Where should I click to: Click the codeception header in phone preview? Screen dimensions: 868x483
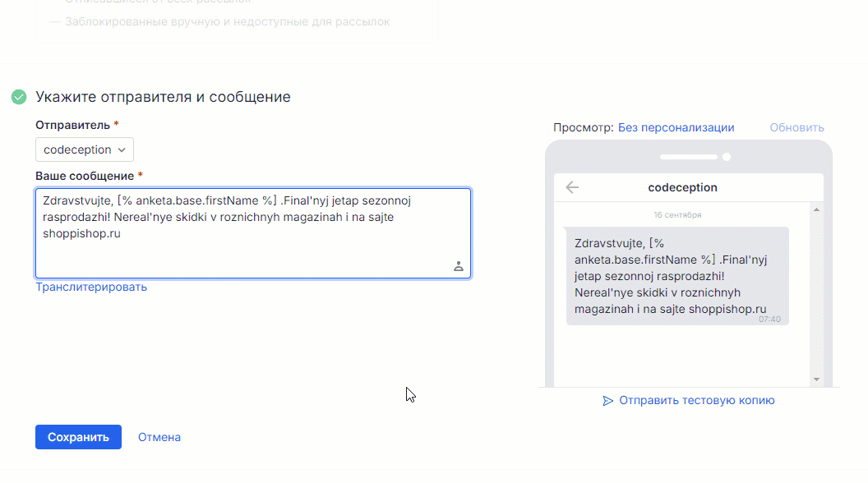(682, 187)
